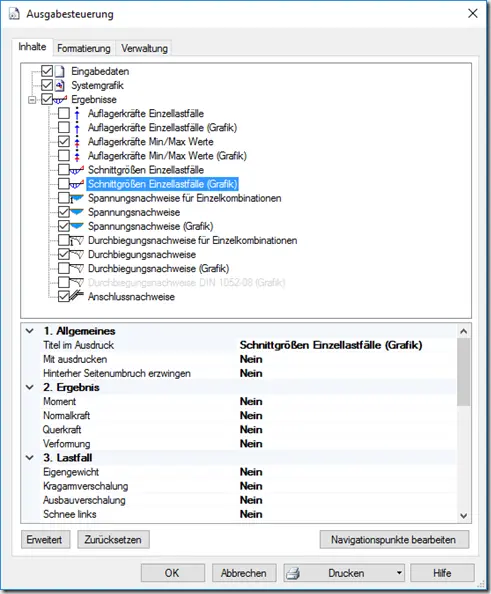Click the Durchbiegungsnachweise deflection icon
The width and height of the screenshot is (491, 594).
pyautogui.click(x=77, y=254)
